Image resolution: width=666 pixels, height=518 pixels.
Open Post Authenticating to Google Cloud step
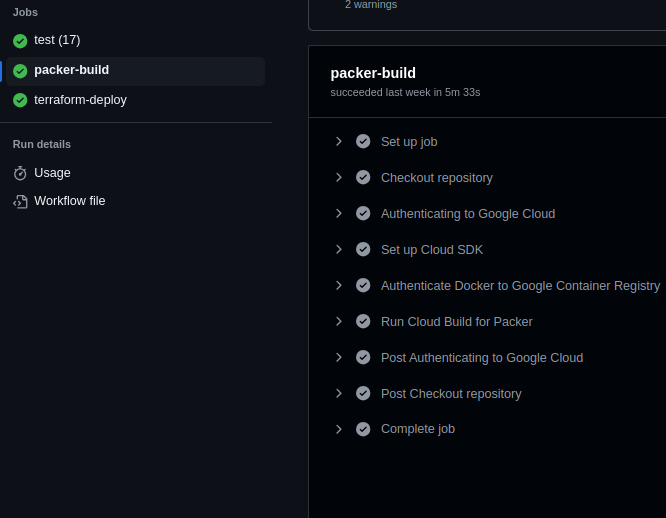pos(481,358)
